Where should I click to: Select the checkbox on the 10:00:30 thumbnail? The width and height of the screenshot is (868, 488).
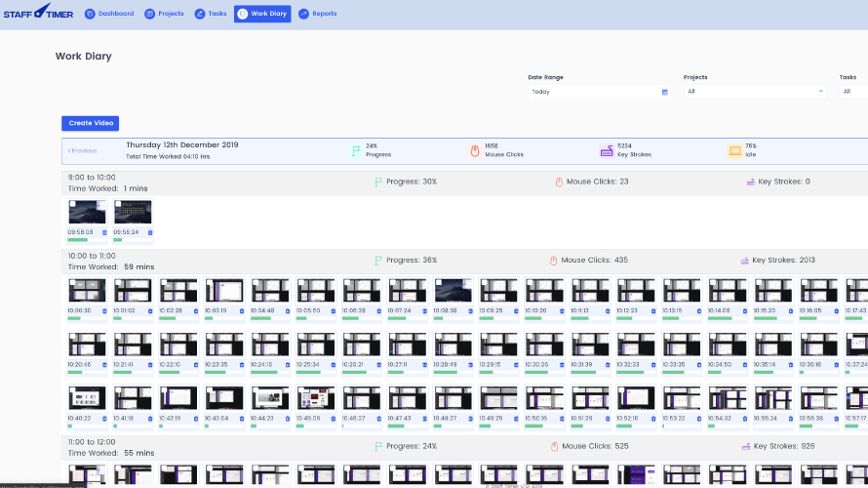click(72, 283)
